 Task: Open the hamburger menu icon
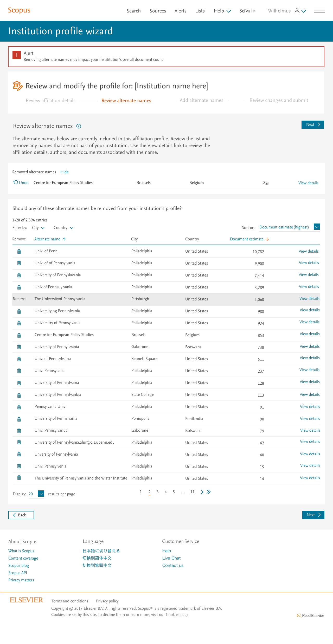319,10
